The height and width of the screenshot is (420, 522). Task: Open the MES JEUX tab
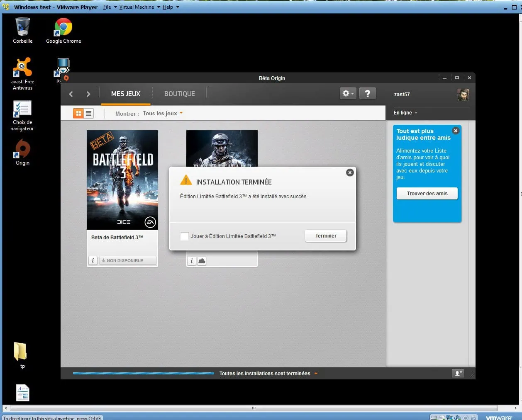tap(126, 94)
